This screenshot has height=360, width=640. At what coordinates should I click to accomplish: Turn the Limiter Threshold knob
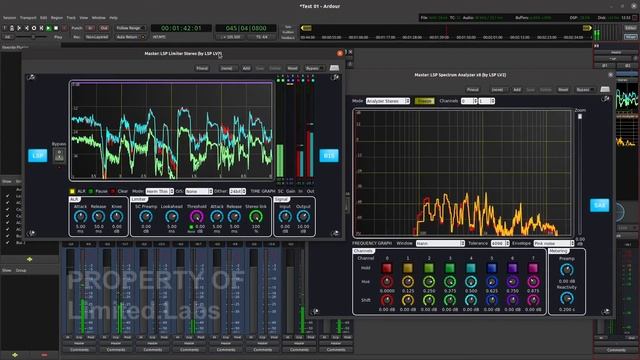coord(196,217)
